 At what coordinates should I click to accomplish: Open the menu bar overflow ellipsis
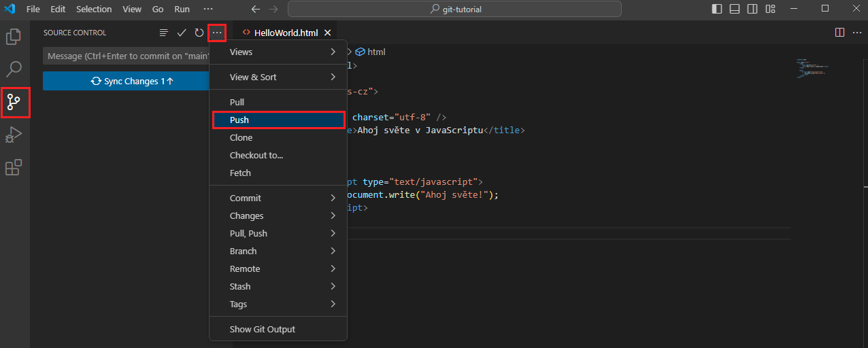click(208, 9)
